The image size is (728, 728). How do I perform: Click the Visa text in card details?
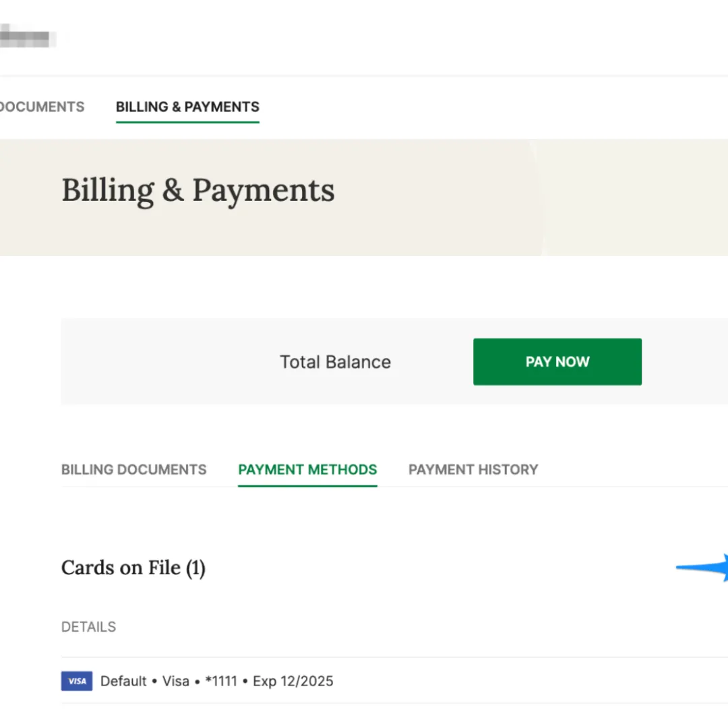[176, 681]
